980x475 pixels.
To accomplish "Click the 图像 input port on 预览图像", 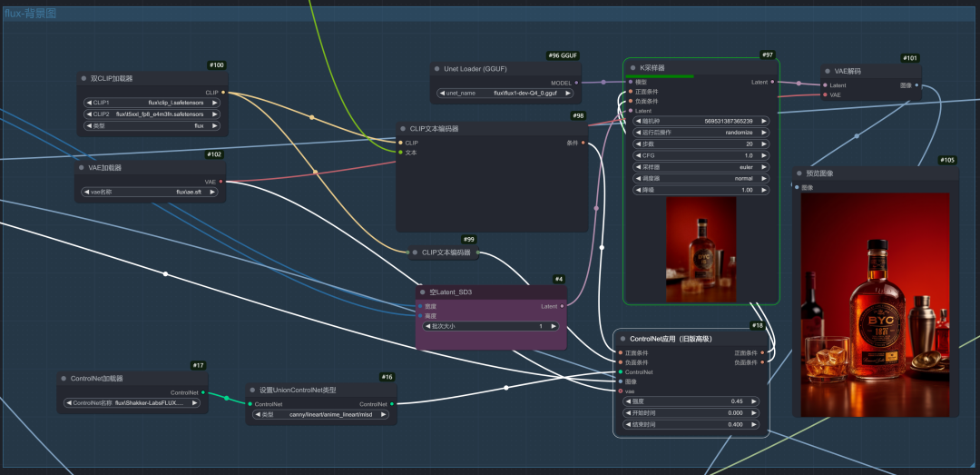I will click(x=797, y=187).
